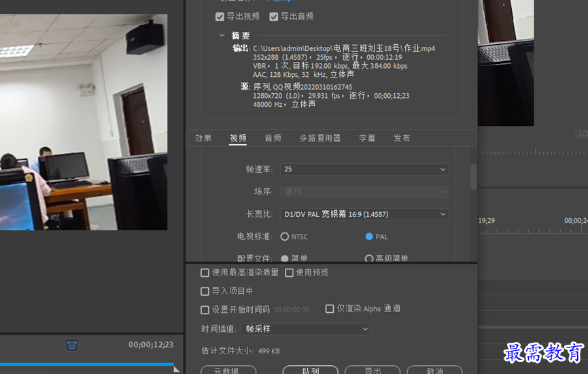Collapse the 摘要 summary section
Image resolution: width=588 pixels, height=374 pixels.
click(222, 35)
